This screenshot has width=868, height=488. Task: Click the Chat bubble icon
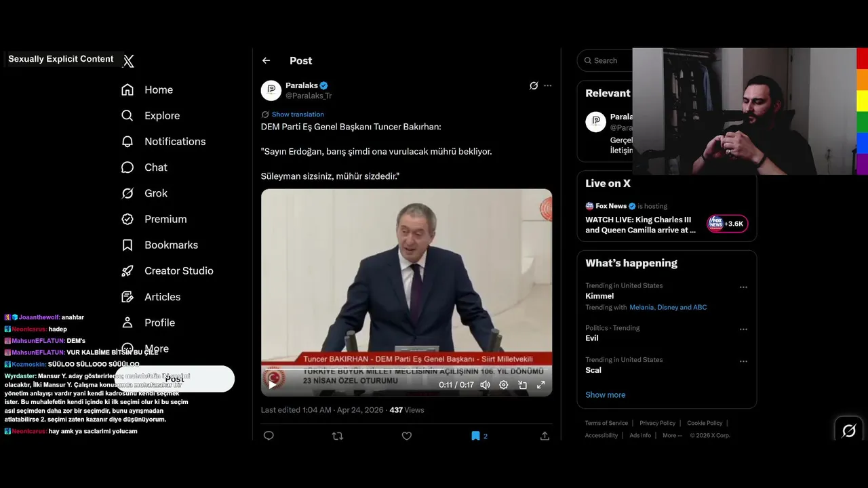pyautogui.click(x=127, y=167)
